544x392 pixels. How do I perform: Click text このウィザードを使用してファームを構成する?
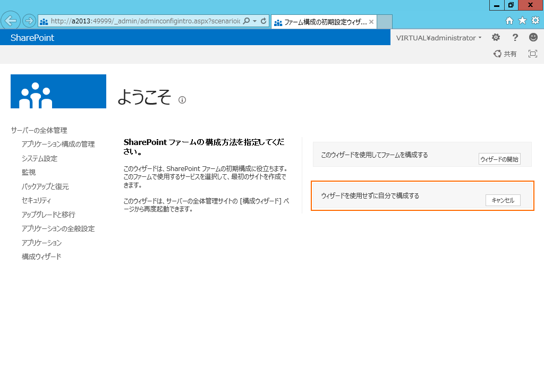click(x=375, y=155)
